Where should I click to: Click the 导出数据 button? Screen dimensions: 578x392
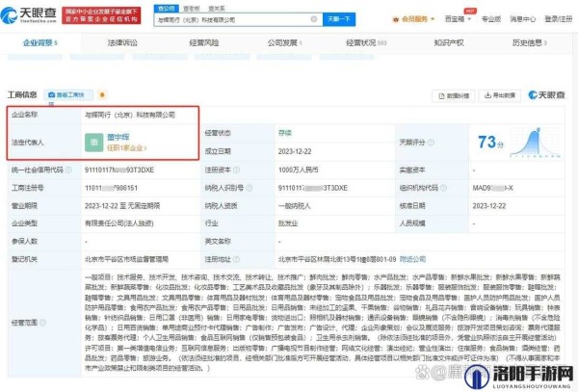click(x=499, y=95)
